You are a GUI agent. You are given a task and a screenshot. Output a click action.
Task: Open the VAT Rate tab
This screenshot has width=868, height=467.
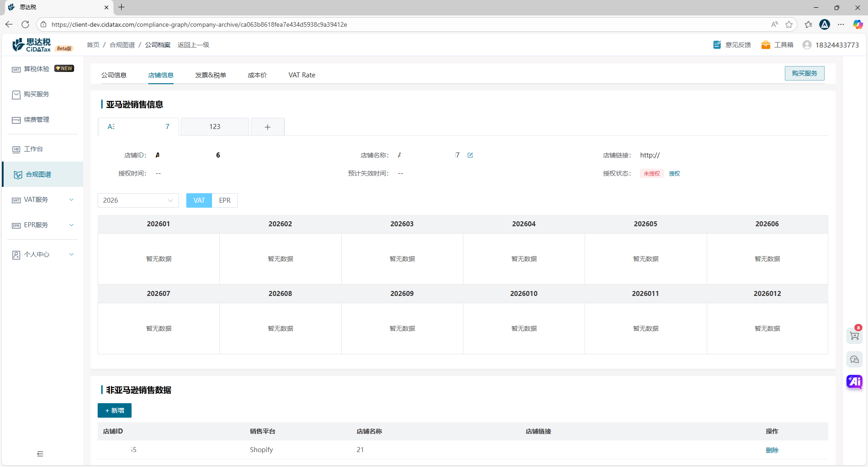tap(302, 75)
